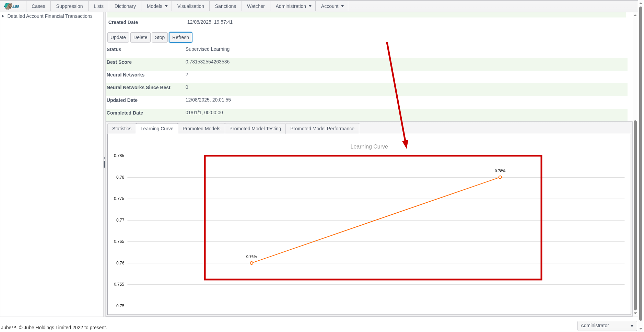Click the Best Score value 0.781532554263536
Screen dimensions: 644x332
point(207,62)
